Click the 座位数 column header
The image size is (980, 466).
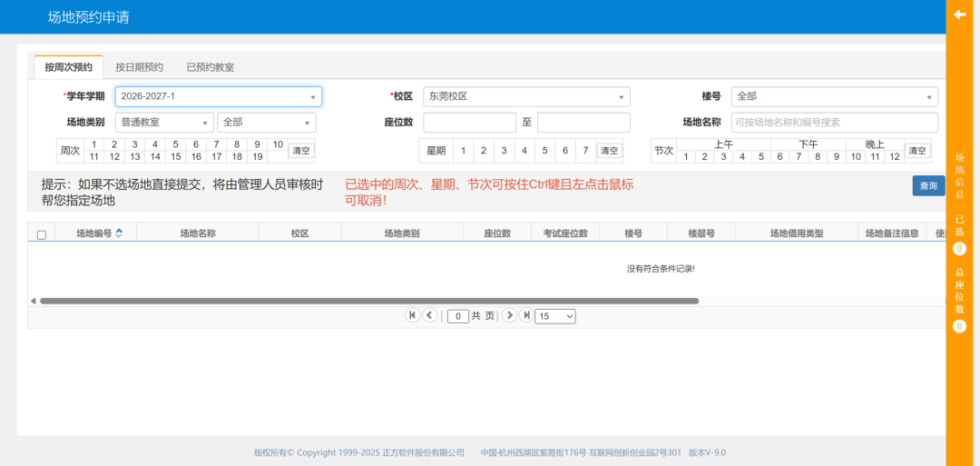click(x=497, y=233)
